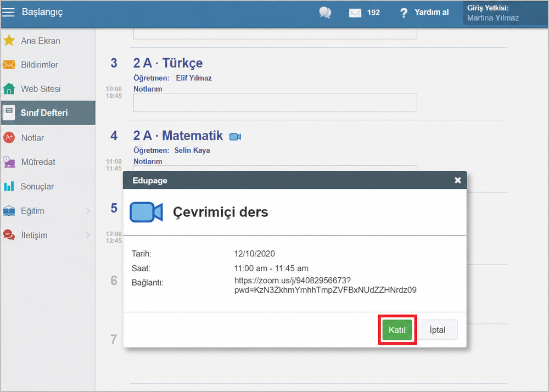Click the Sonuçlar bar chart icon
The image size is (549, 392).
pyautogui.click(x=9, y=186)
